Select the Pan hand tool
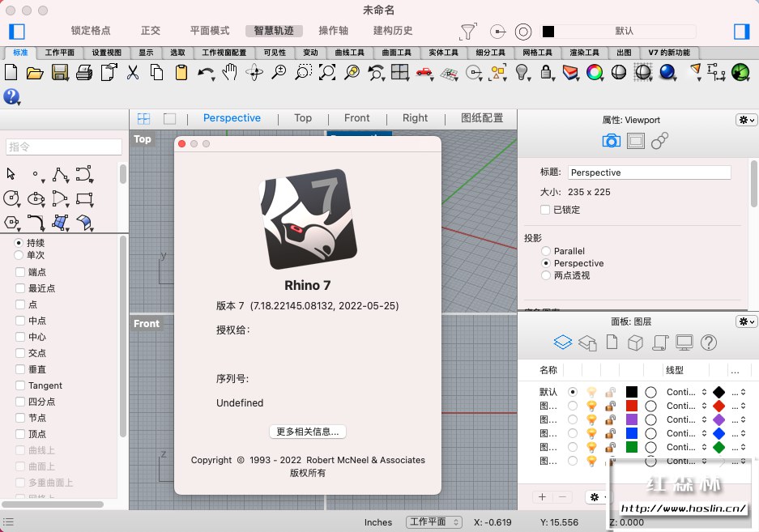The image size is (759, 532). [230, 73]
